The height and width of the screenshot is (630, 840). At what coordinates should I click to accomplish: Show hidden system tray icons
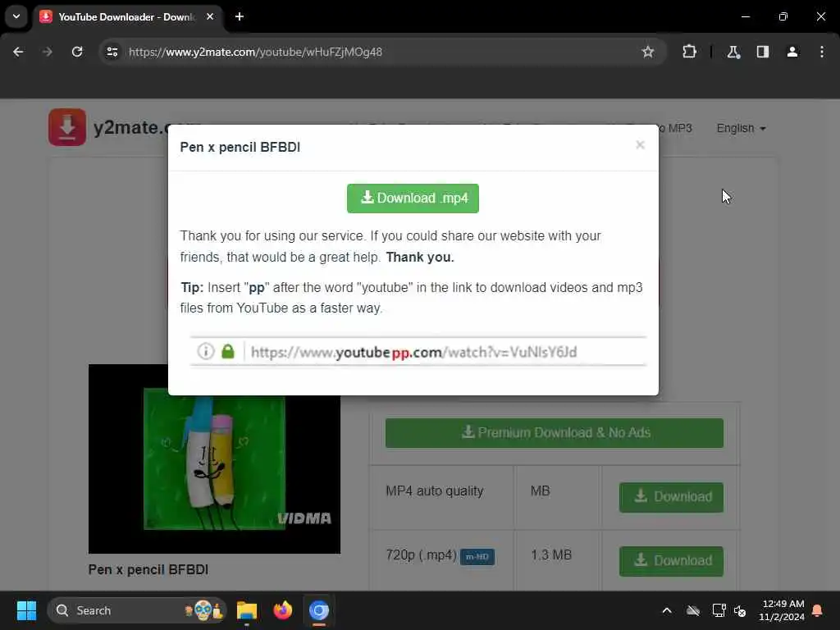[666, 610]
